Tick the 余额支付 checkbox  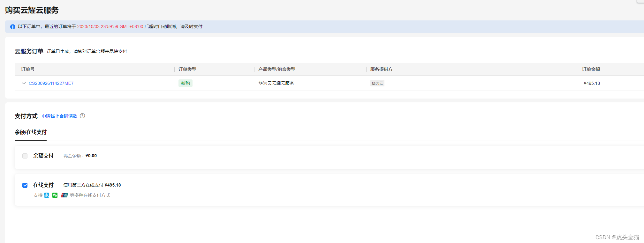point(25,156)
